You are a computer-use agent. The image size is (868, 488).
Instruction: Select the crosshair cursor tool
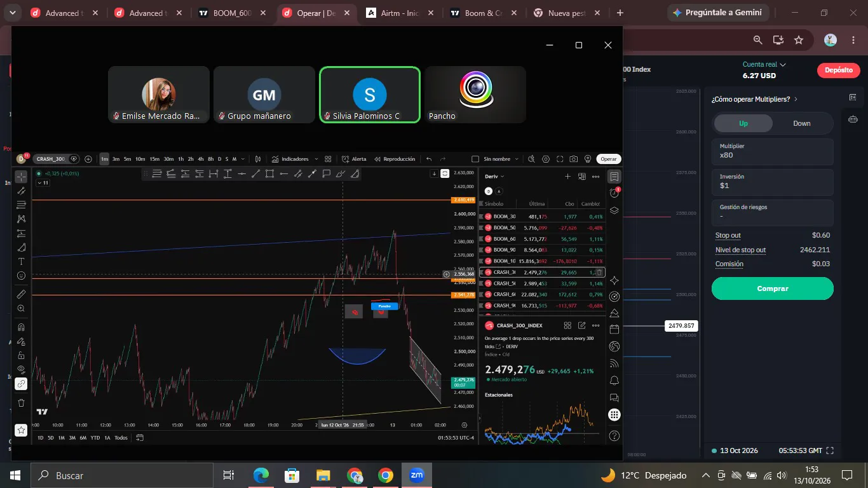point(21,177)
